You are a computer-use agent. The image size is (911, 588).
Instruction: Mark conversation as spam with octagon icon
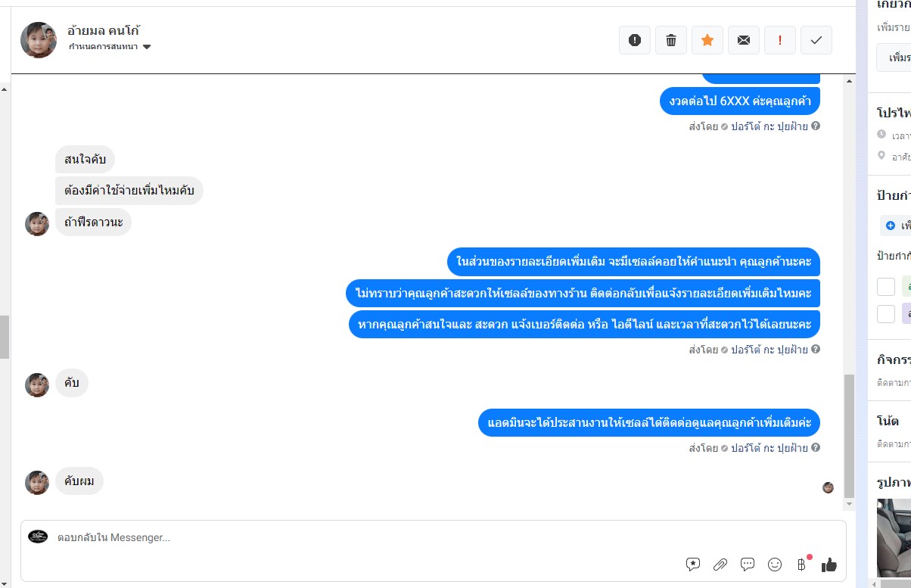click(635, 41)
